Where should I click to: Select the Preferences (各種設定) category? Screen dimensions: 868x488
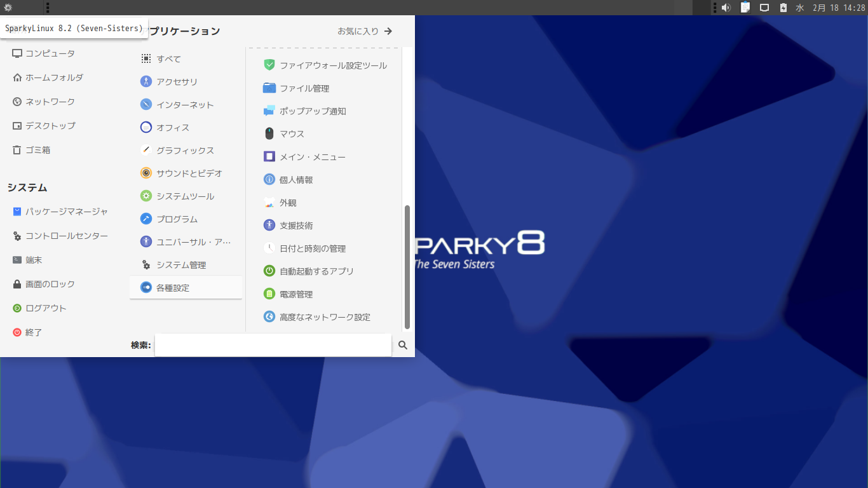point(186,288)
